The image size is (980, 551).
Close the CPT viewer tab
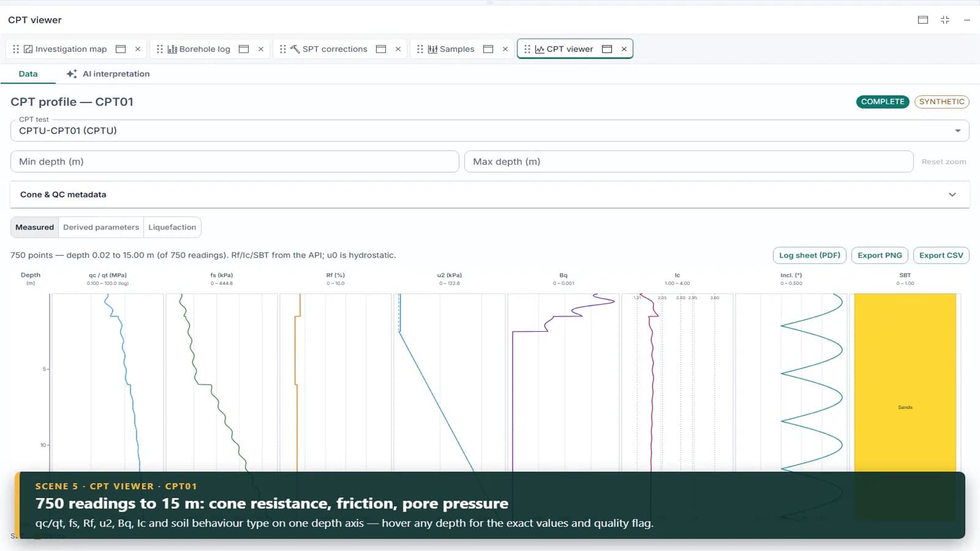[624, 49]
